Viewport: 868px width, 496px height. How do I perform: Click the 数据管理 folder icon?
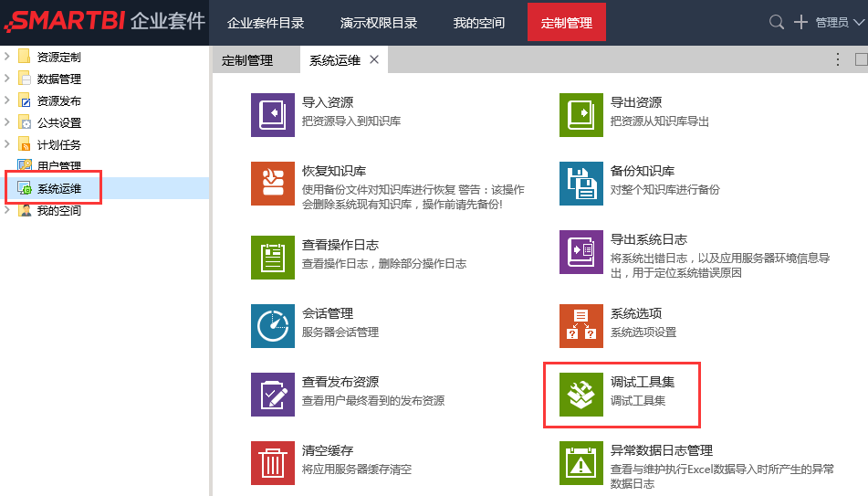click(25, 79)
